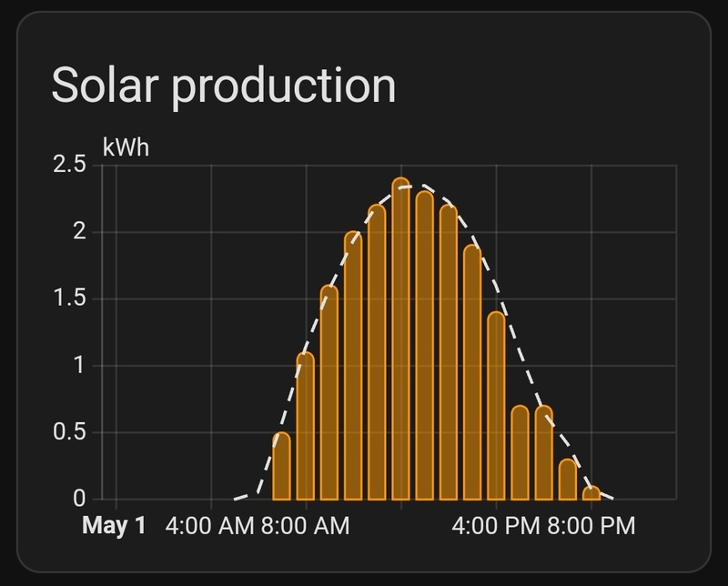
Task: Click the 4:00 AM axis label
Action: [x=209, y=526]
